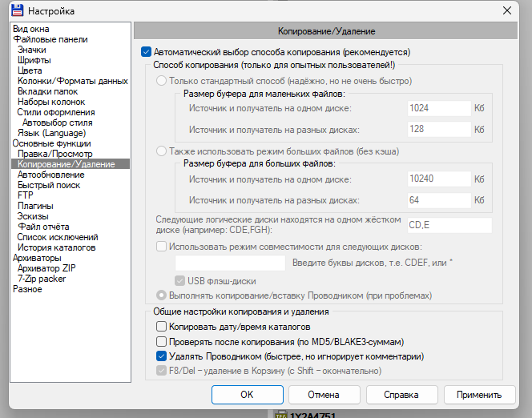The image size is (532, 418).
Task: Open История каталогов page
Action: pyautogui.click(x=56, y=247)
